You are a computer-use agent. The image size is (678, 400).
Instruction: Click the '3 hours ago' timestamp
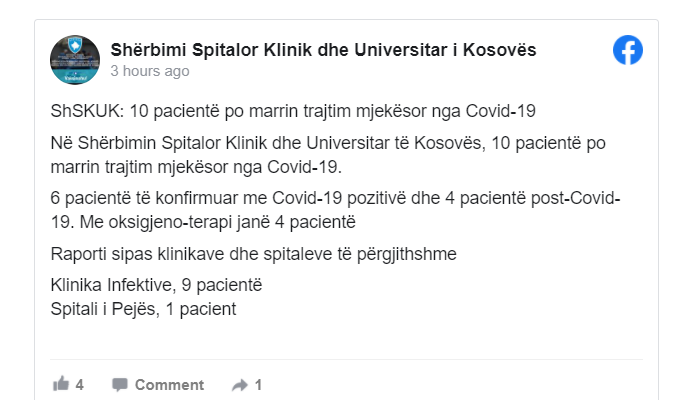click(149, 71)
